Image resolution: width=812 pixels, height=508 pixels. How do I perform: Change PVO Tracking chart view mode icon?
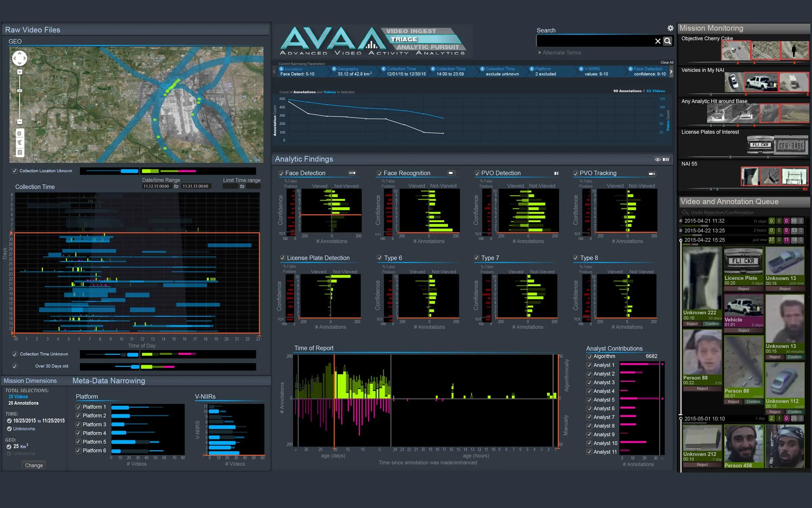pos(652,174)
